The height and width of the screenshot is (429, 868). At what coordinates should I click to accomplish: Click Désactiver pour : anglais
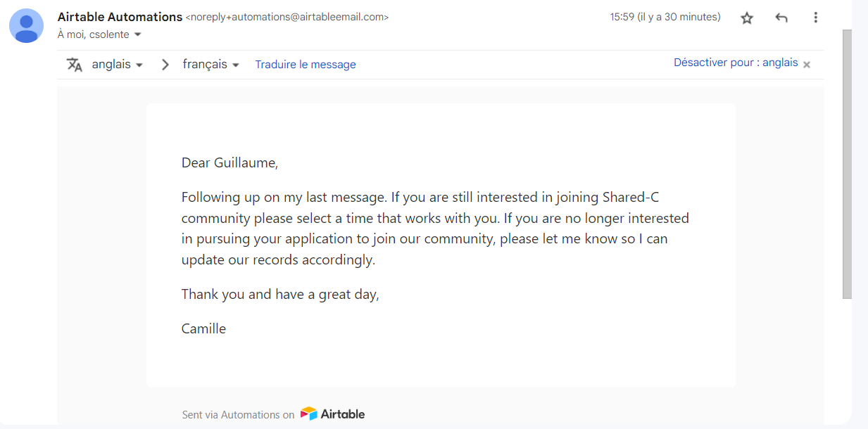tap(736, 63)
